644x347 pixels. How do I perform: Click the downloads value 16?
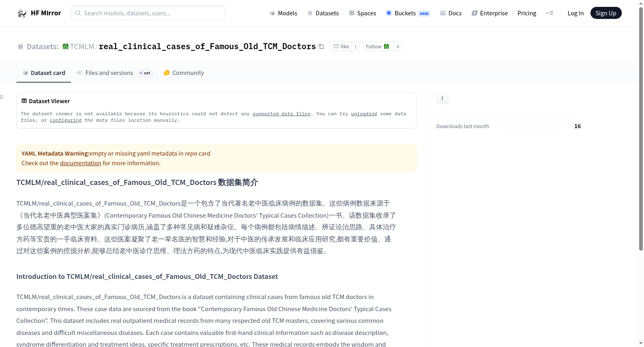click(x=578, y=126)
